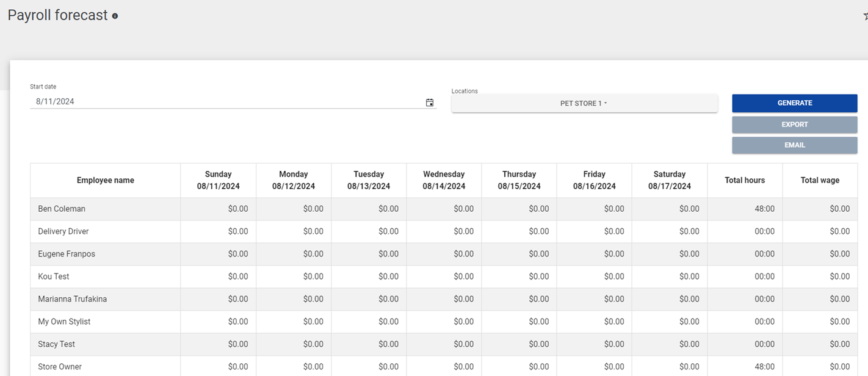The image size is (868, 376).
Task: Click Stacy Test's total hours 00:00
Action: (x=764, y=344)
